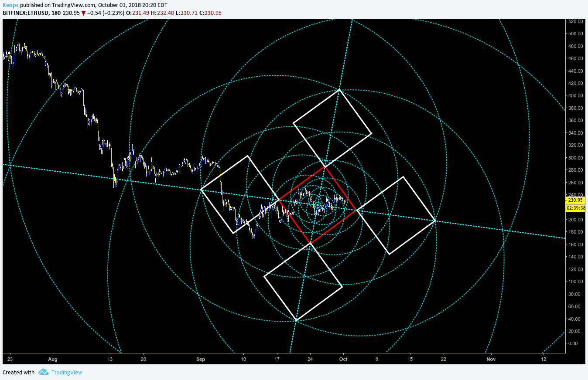This screenshot has height=380, width=588.
Task: Click the Aug label on the time axis
Action: coord(53,360)
